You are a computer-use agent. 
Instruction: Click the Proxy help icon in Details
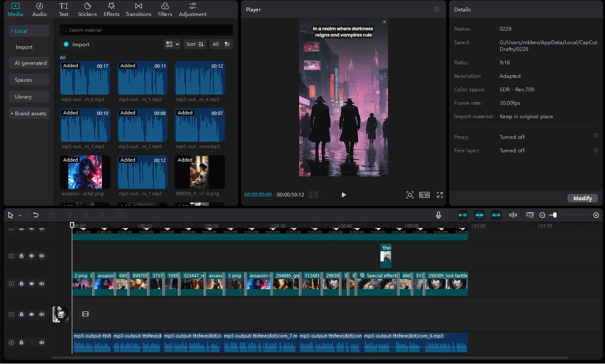[596, 136]
